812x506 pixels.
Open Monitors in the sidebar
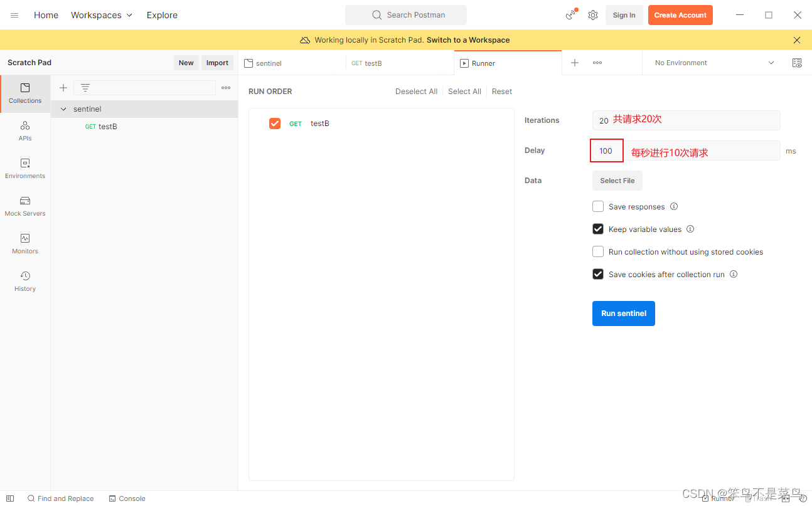pos(25,244)
